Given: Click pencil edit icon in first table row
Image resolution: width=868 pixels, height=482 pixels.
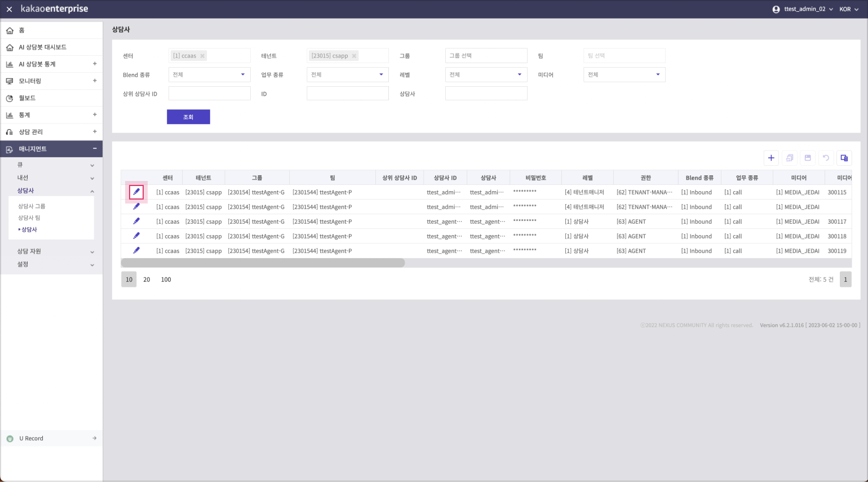Looking at the screenshot, I should coord(136,192).
